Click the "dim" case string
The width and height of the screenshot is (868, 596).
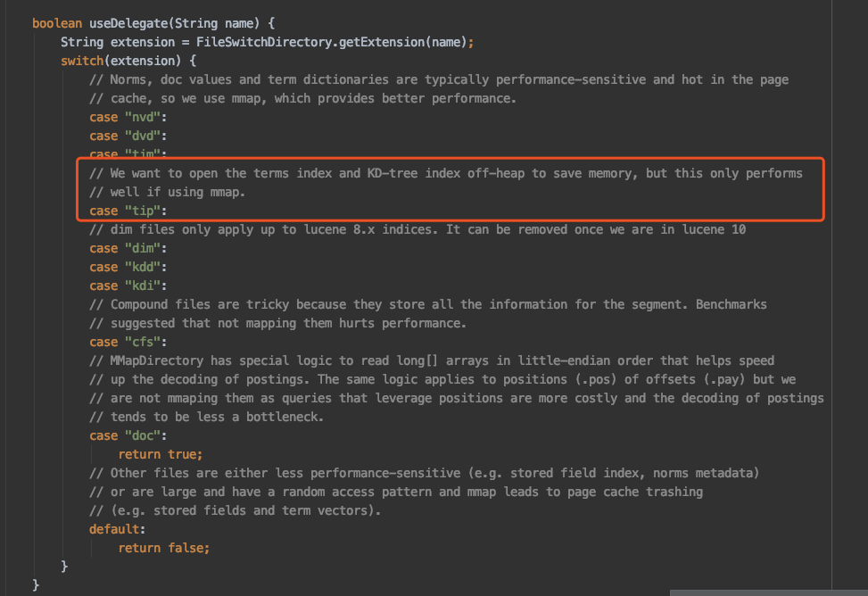pyautogui.click(x=143, y=249)
